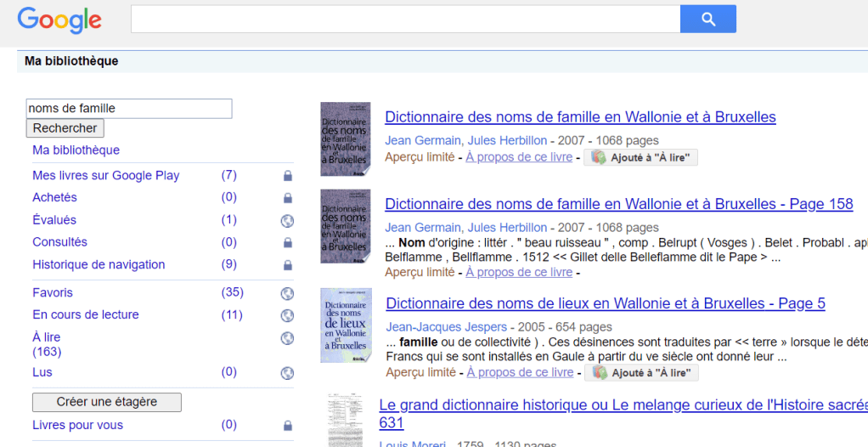This screenshot has height=447, width=868.
Task: Open the Achetés shelf
Action: [54, 197]
